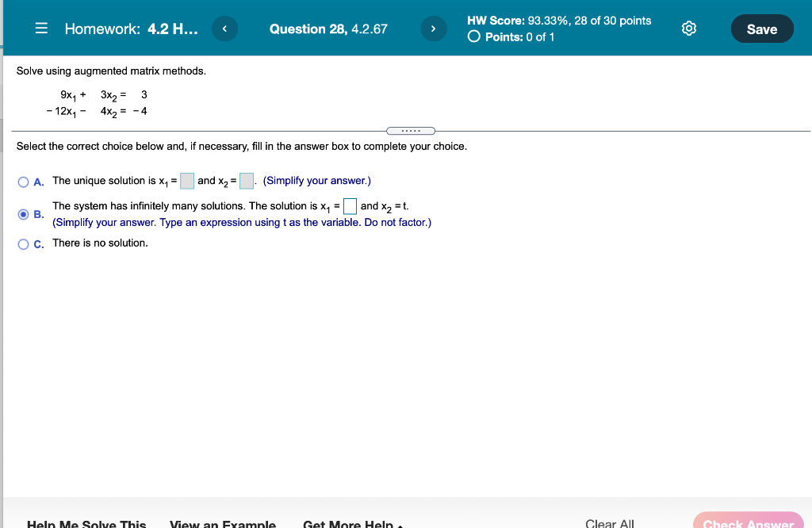Select answer choice B radio button
This screenshot has width=812, height=528.
click(24, 214)
